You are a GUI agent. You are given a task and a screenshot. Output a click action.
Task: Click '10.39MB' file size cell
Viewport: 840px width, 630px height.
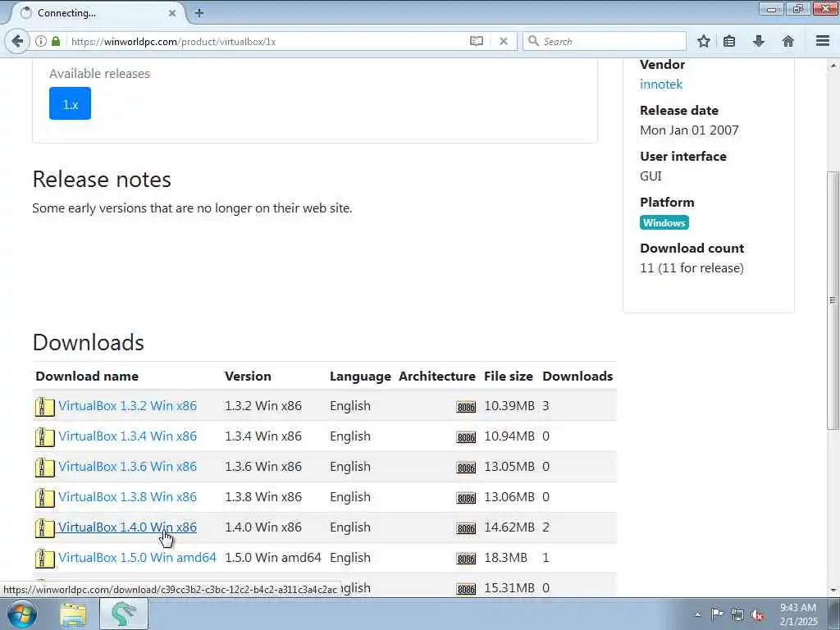tap(509, 406)
